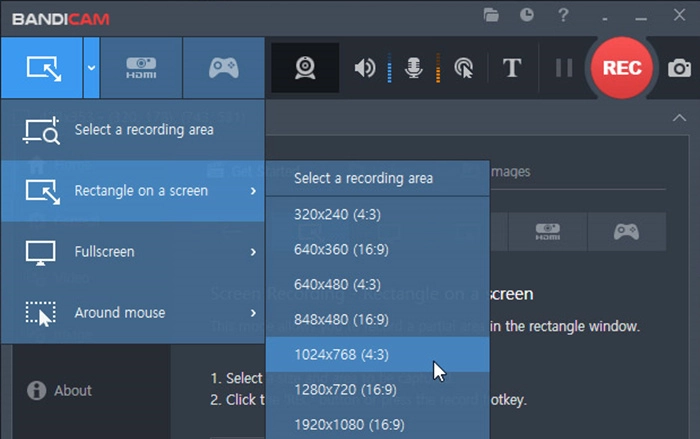
Task: Click the text overlay T icon
Action: coord(512,68)
